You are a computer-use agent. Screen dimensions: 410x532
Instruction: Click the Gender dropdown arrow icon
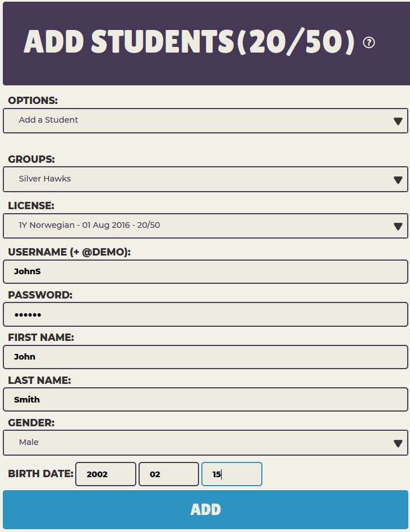click(x=398, y=443)
